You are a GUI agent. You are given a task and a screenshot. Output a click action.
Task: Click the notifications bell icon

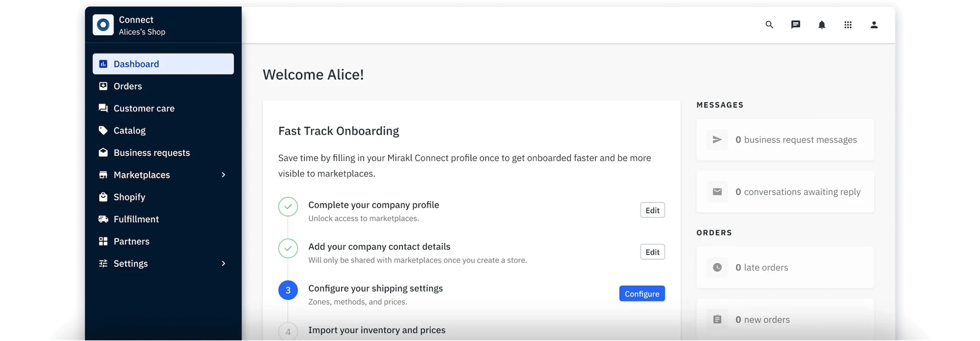click(x=822, y=25)
